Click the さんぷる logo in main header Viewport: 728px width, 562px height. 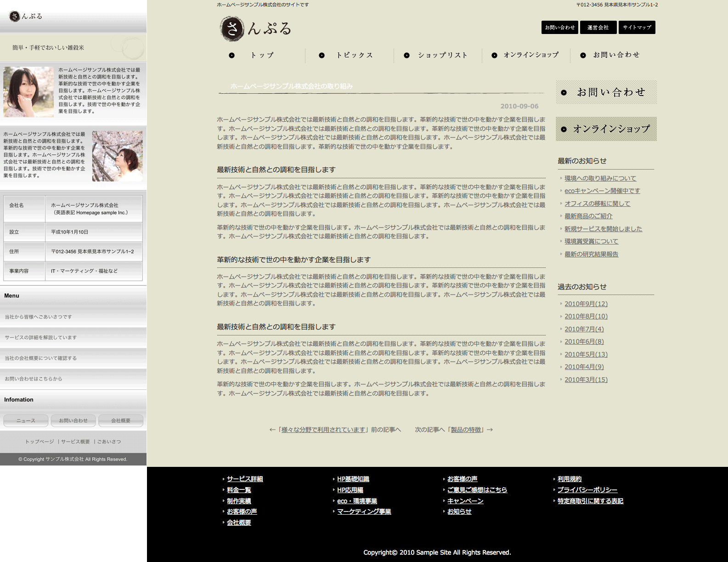(x=255, y=28)
